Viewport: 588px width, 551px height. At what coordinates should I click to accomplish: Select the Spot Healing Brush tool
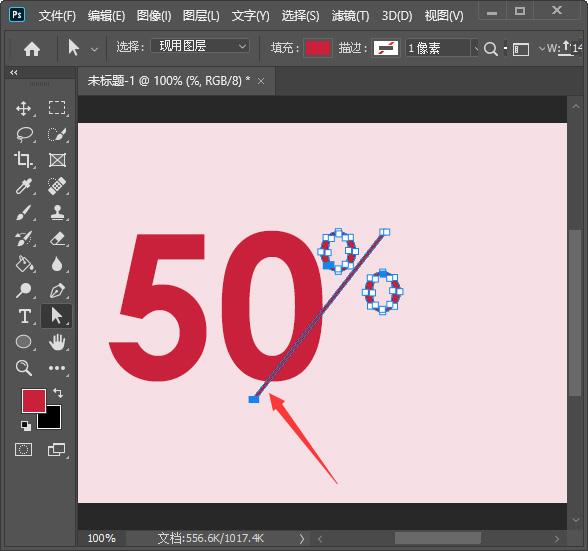click(x=57, y=186)
